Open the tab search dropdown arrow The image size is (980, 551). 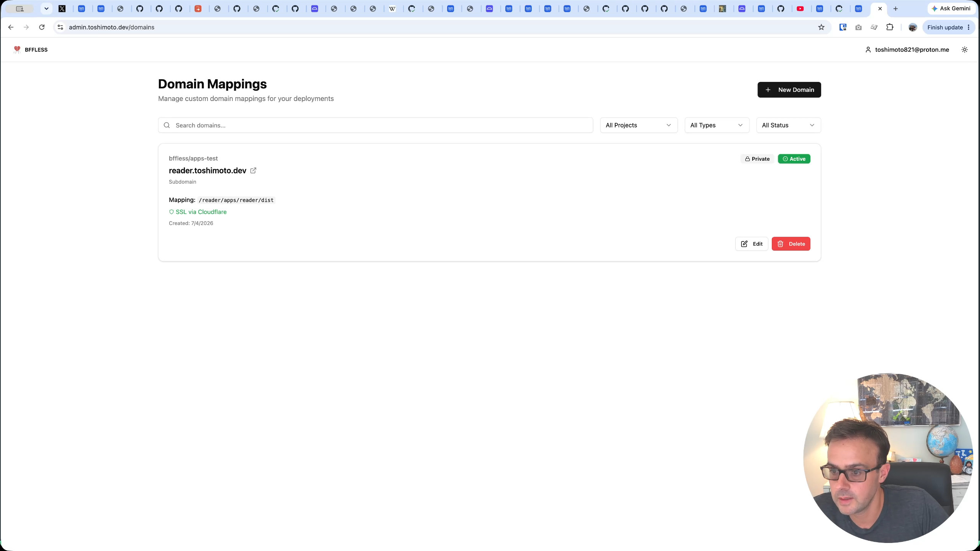pos(46,8)
